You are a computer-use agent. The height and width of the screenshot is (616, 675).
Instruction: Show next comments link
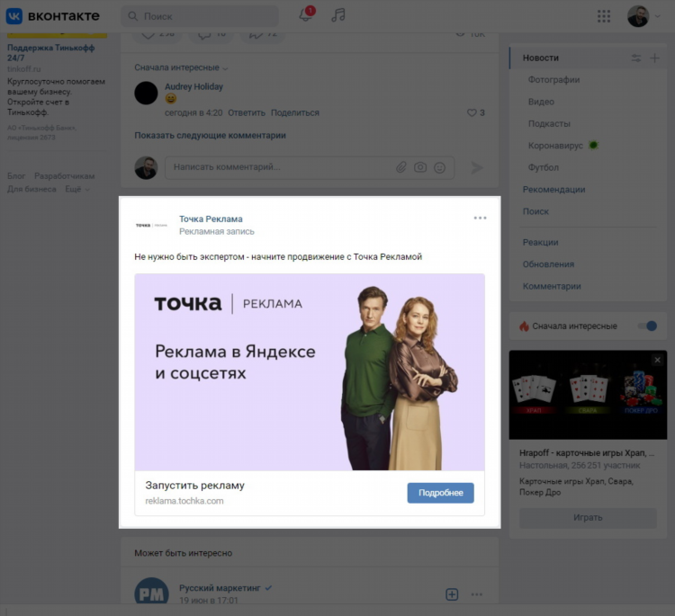point(210,136)
